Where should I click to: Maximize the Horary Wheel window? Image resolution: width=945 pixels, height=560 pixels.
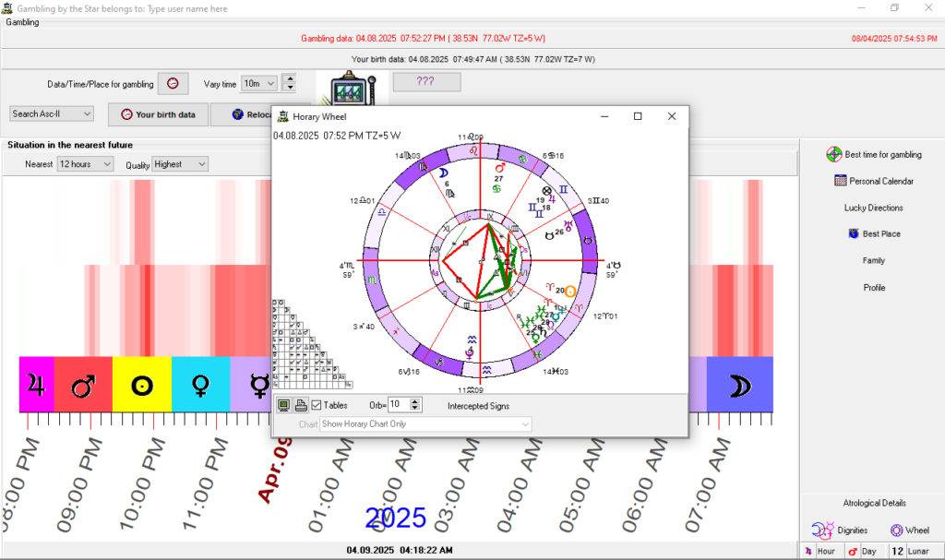(638, 116)
